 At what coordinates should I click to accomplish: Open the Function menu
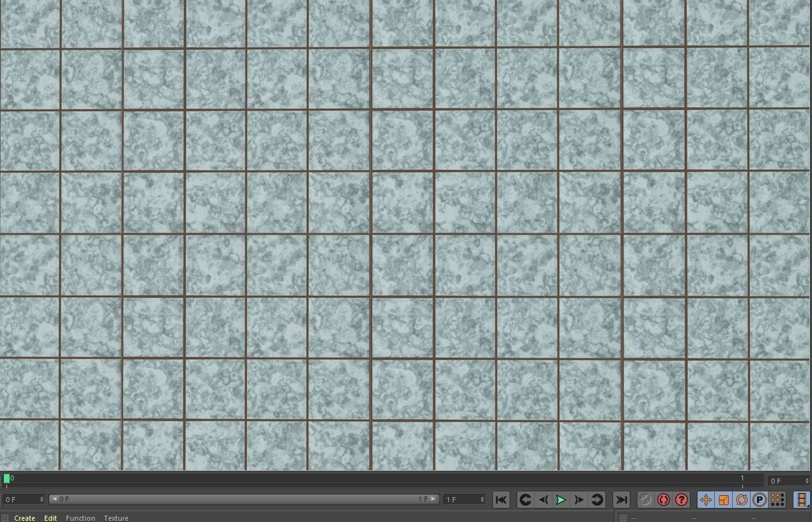[81, 518]
